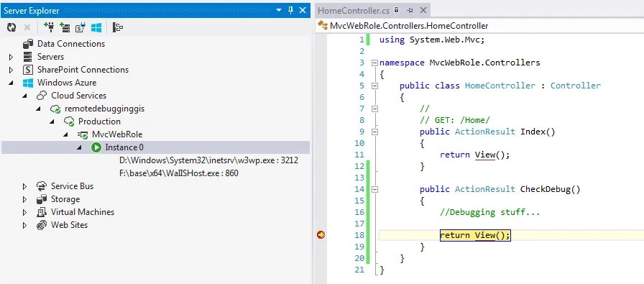The height and width of the screenshot is (284, 644).
Task: Select the Production tree label
Action: tap(99, 122)
